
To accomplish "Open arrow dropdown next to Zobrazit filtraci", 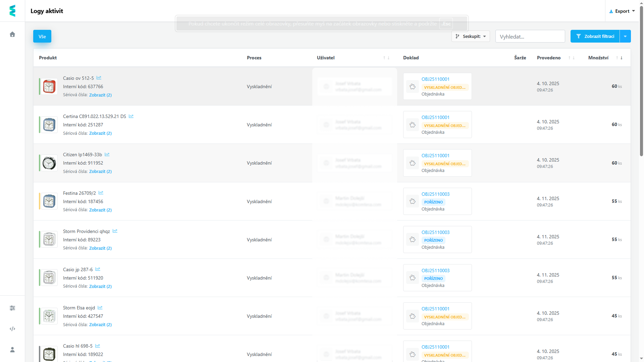I will [x=625, y=36].
